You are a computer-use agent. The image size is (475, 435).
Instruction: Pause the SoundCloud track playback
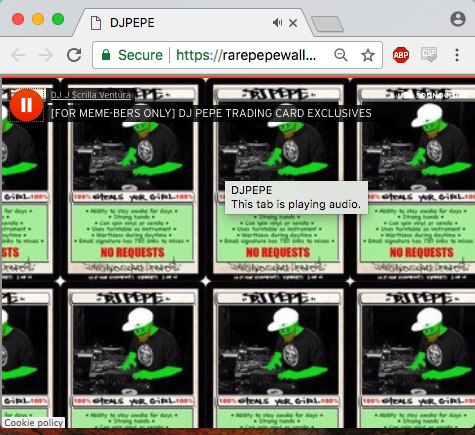[x=26, y=105]
